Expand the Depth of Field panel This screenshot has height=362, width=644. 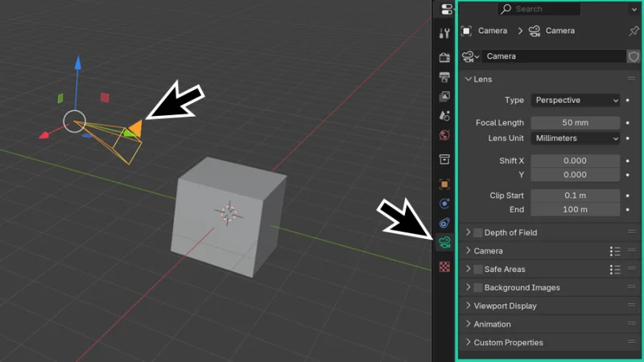click(x=469, y=232)
